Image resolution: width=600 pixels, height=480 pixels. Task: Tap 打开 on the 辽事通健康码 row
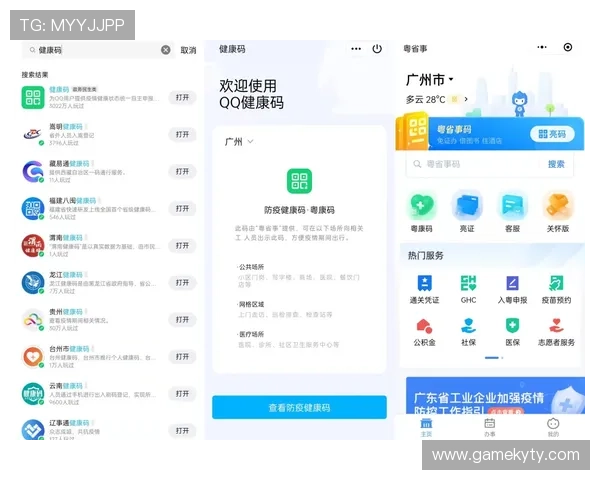coord(182,431)
